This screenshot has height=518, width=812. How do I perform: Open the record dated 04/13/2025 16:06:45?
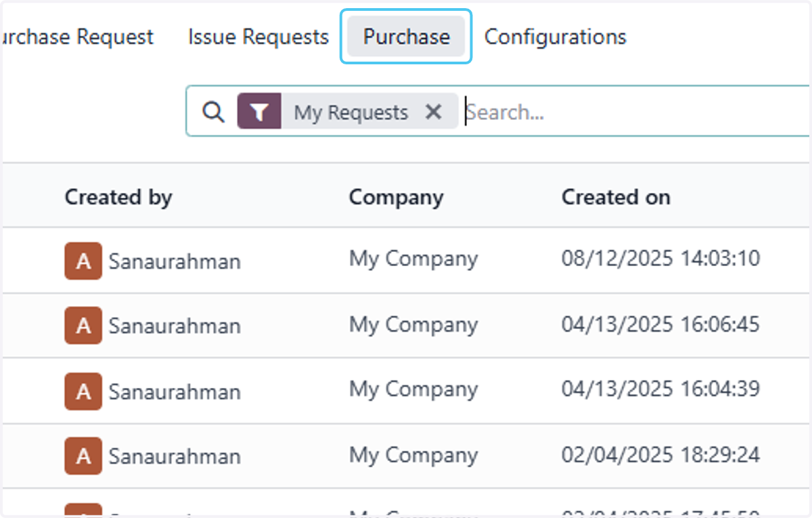point(660,324)
